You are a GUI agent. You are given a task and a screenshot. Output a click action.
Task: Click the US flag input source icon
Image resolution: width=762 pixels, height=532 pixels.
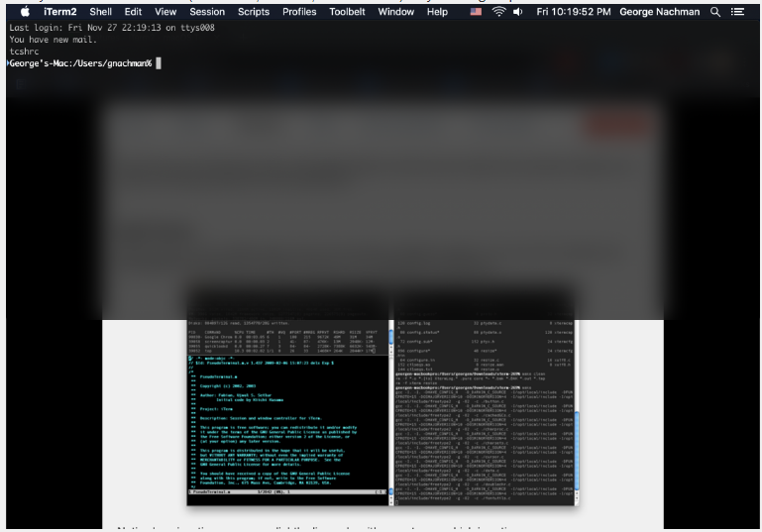pos(476,12)
